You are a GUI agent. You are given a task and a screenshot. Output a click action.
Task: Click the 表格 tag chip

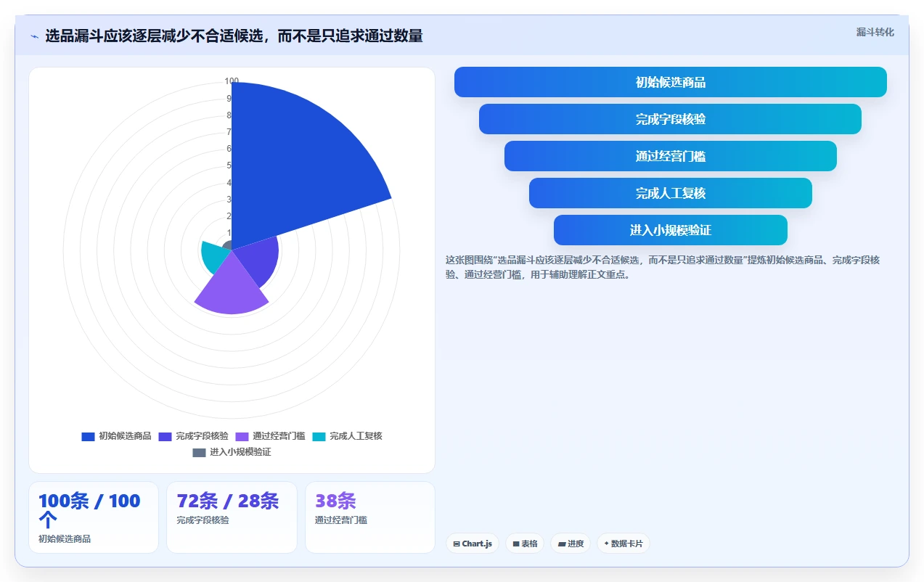pyautogui.click(x=525, y=544)
